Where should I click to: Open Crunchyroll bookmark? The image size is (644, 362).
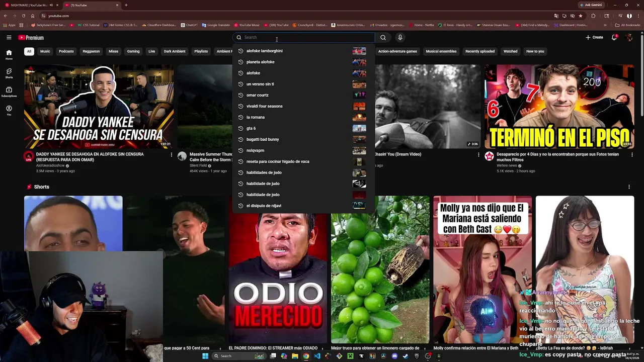pyautogui.click(x=311, y=25)
